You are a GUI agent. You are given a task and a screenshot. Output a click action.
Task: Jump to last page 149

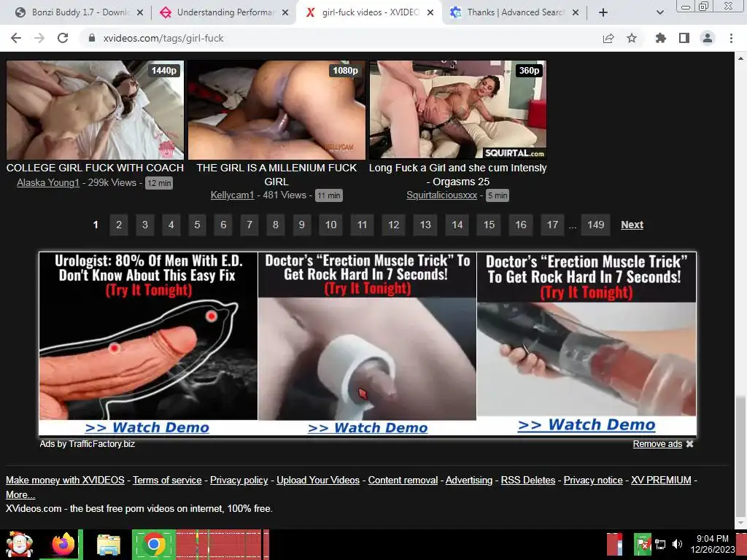595,225
